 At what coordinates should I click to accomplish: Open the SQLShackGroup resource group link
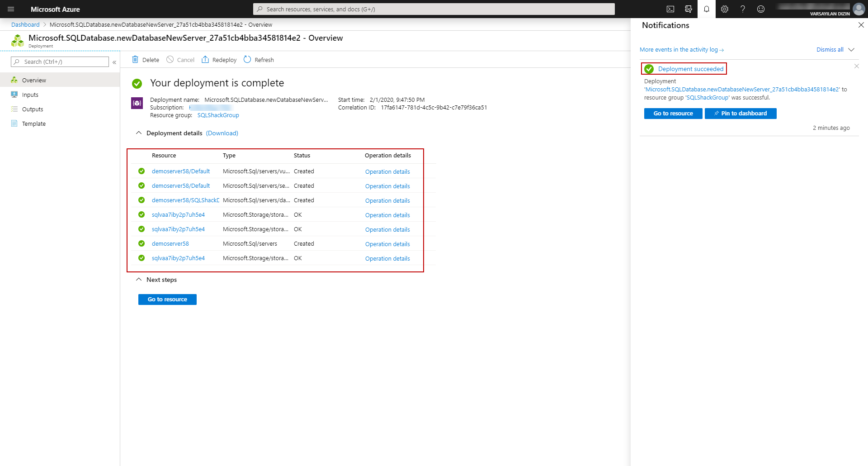pos(218,115)
